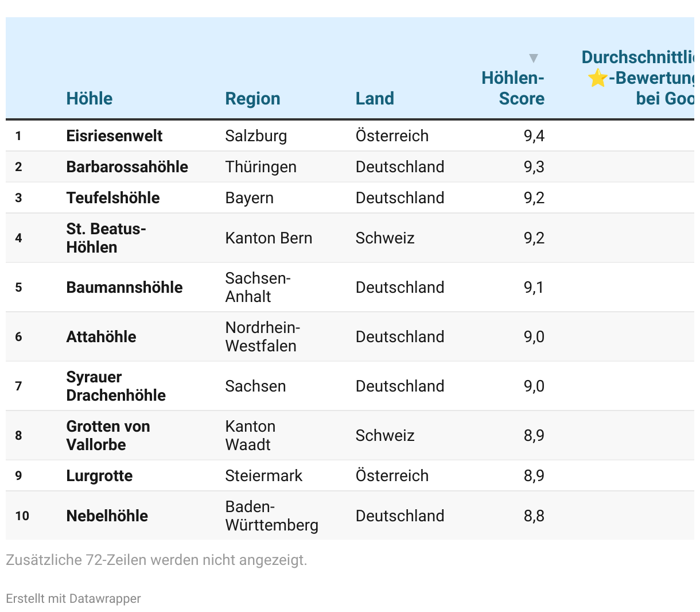Select Lurgrotte in the table

pos(99,476)
